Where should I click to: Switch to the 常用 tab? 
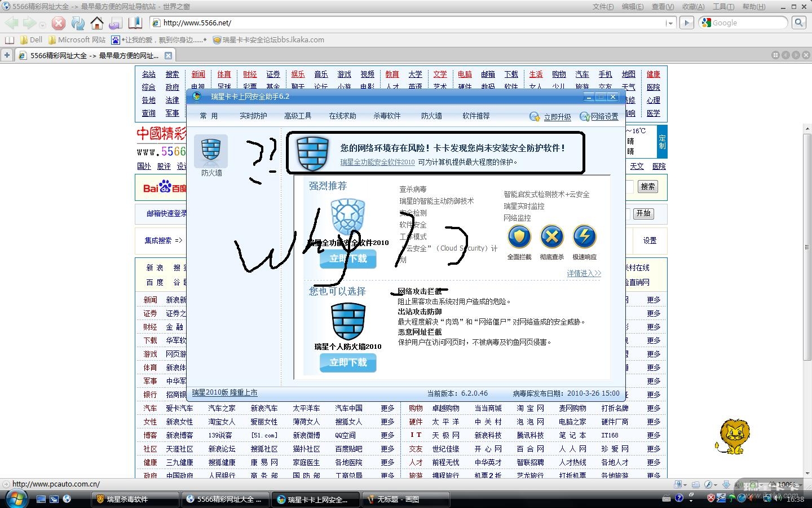click(209, 116)
